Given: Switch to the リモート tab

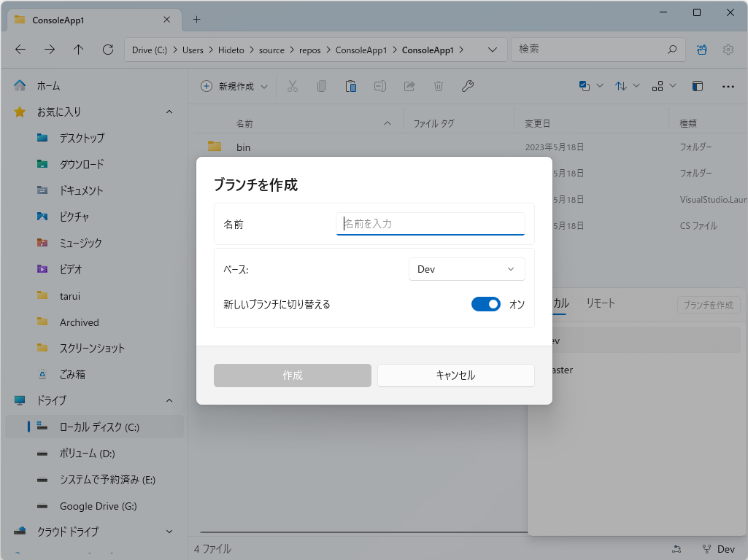Looking at the screenshot, I should (600, 304).
